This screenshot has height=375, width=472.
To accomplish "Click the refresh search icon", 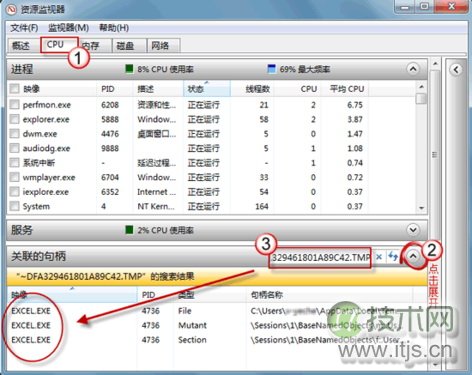I will pyautogui.click(x=393, y=257).
